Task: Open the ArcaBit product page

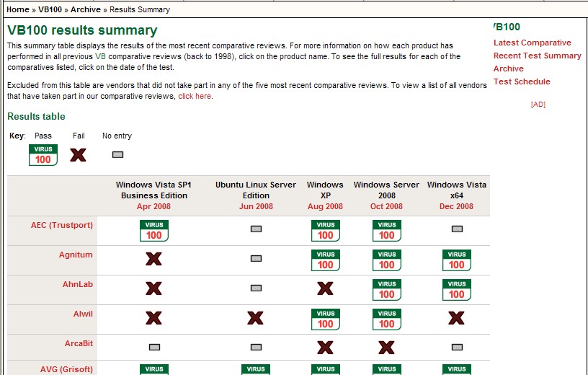Action: click(79, 343)
